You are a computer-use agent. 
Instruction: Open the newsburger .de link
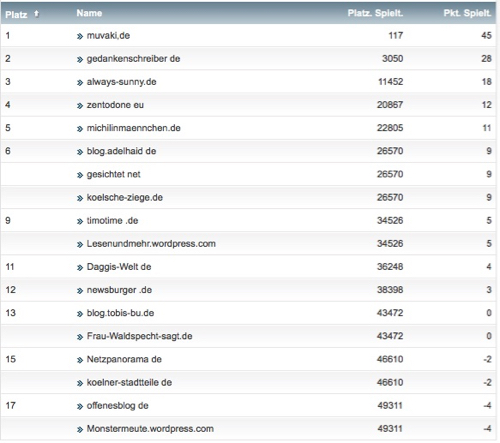click(x=119, y=290)
